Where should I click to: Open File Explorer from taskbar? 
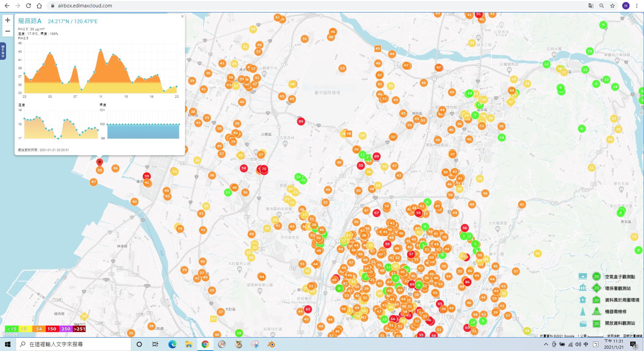pos(189,344)
